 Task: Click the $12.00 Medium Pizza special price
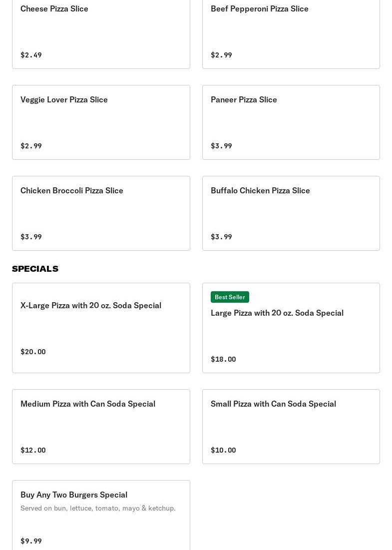coord(33,450)
